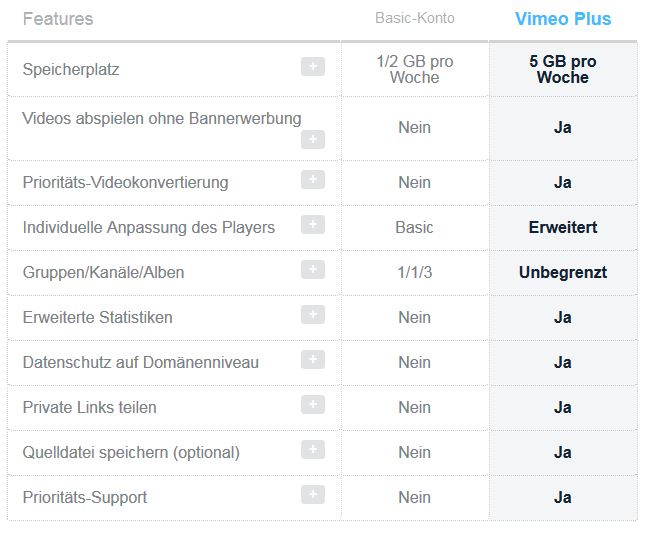Open plus icon for Quelldatei speichern (optional)
This screenshot has height=536, width=658.
click(x=313, y=450)
